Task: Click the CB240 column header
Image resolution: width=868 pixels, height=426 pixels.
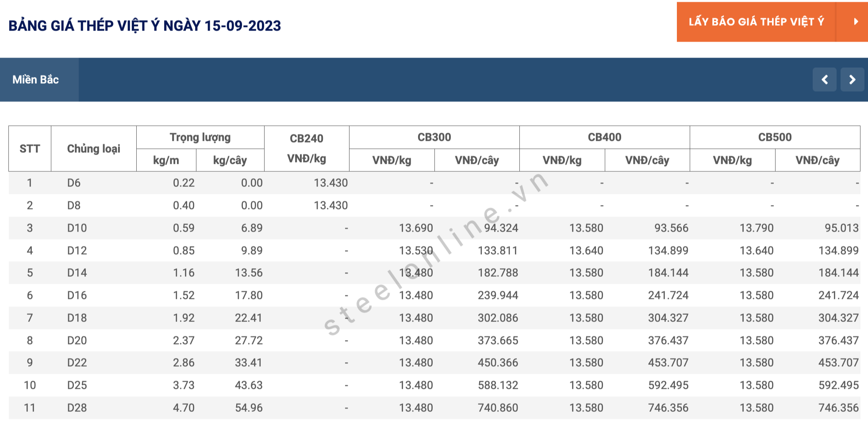Action: point(307,149)
